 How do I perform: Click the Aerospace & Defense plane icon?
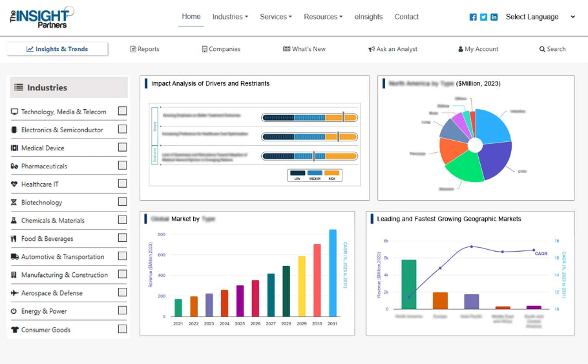tap(15, 293)
